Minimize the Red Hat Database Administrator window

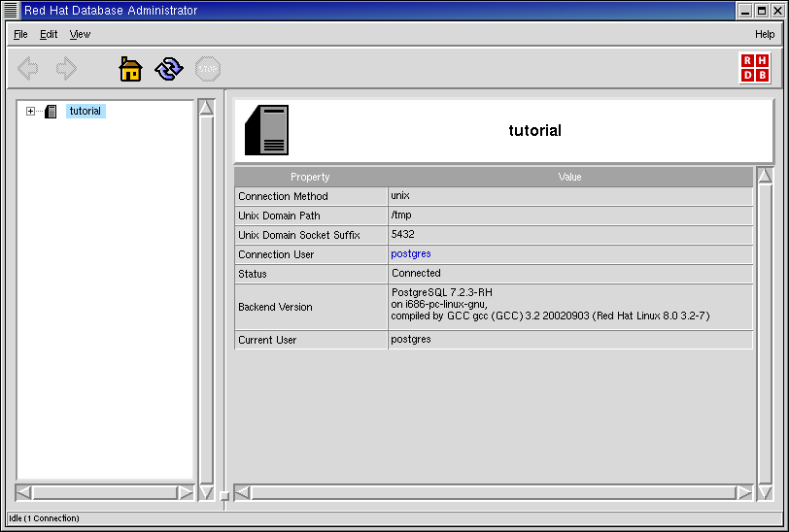[x=745, y=11]
